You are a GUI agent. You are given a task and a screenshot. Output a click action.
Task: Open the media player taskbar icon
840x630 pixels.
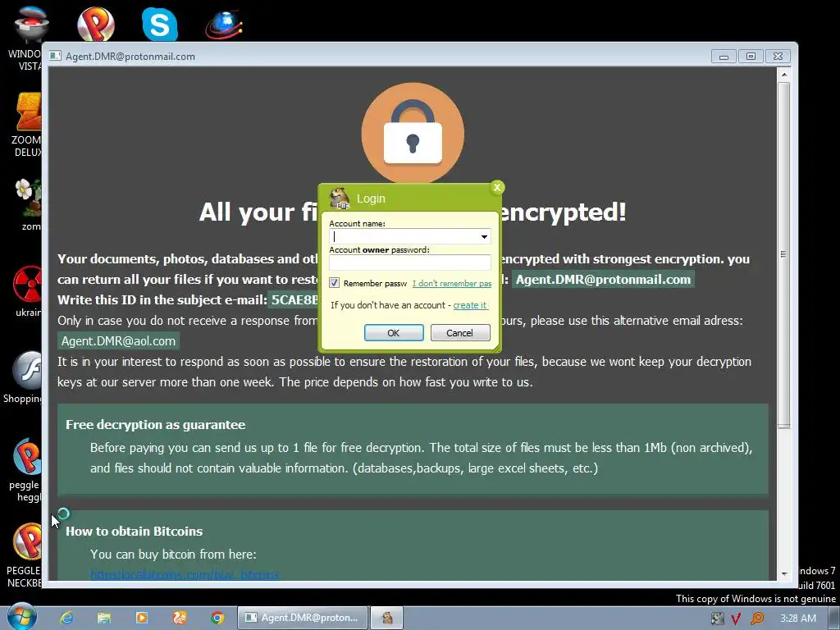pyautogui.click(x=141, y=618)
